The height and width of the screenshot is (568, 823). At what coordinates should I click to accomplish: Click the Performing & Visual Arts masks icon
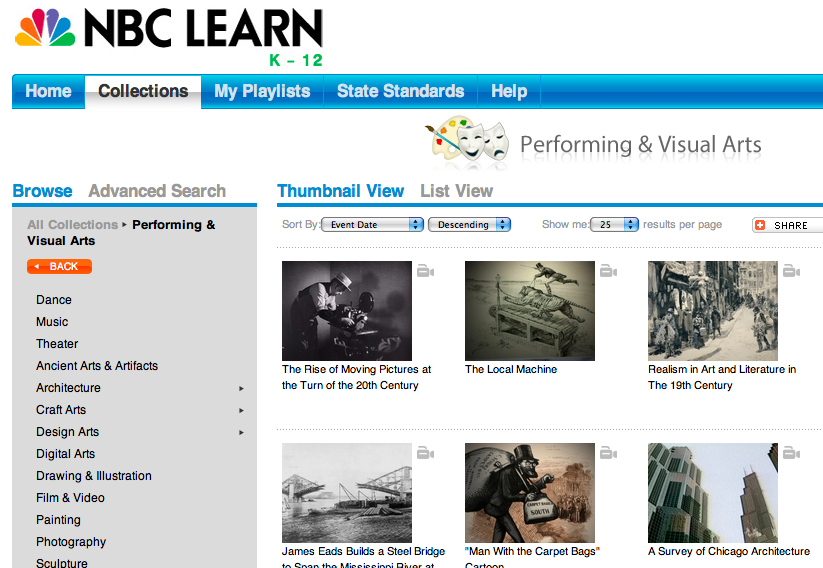point(468,141)
